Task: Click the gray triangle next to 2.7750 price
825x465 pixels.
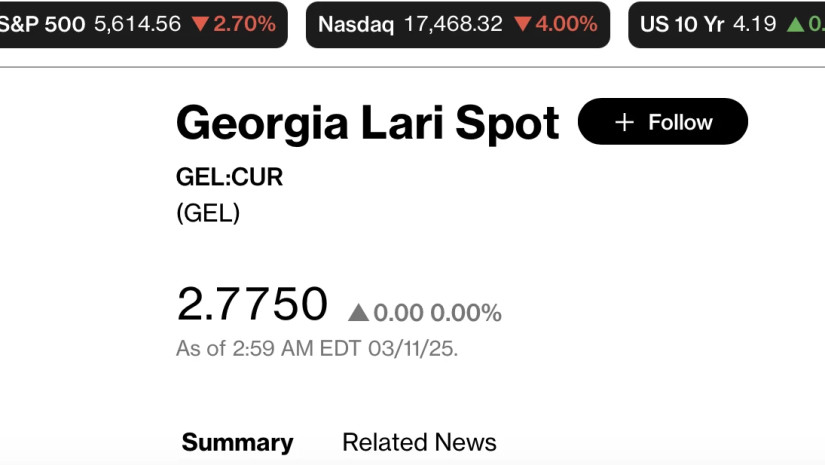Action: (358, 313)
